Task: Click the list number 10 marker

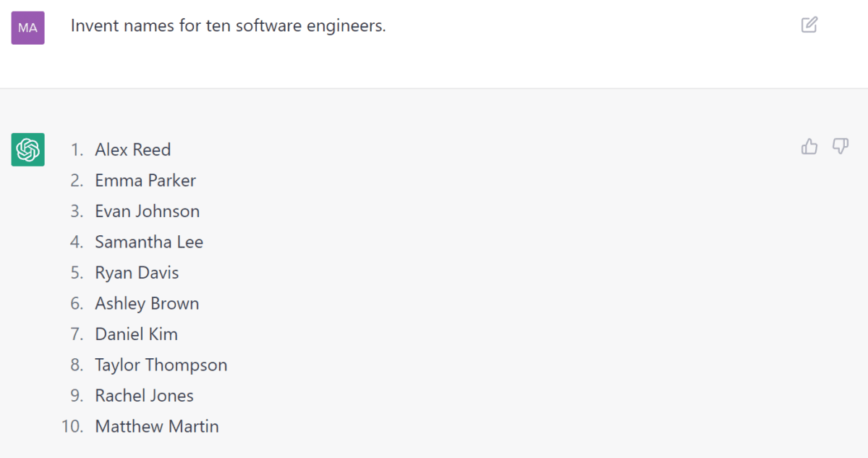Action: point(72,426)
